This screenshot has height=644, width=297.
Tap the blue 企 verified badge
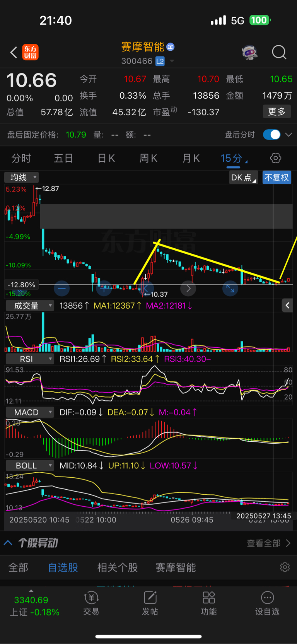[170, 47]
